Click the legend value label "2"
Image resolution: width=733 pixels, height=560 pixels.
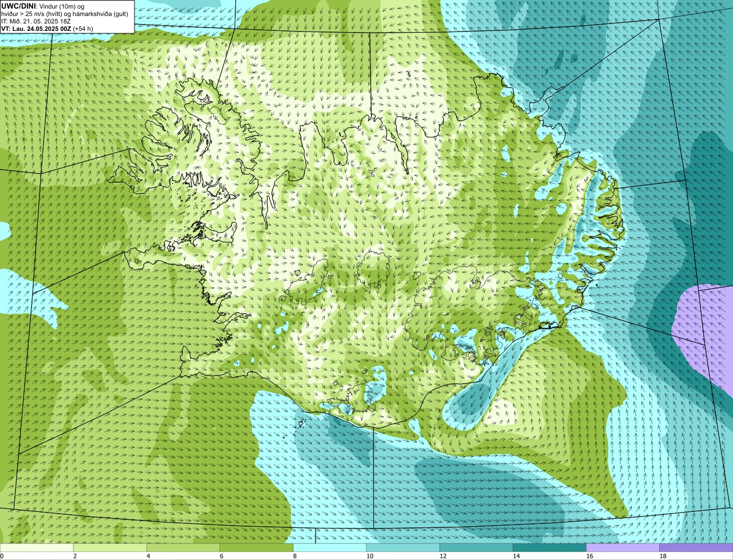coord(75,556)
